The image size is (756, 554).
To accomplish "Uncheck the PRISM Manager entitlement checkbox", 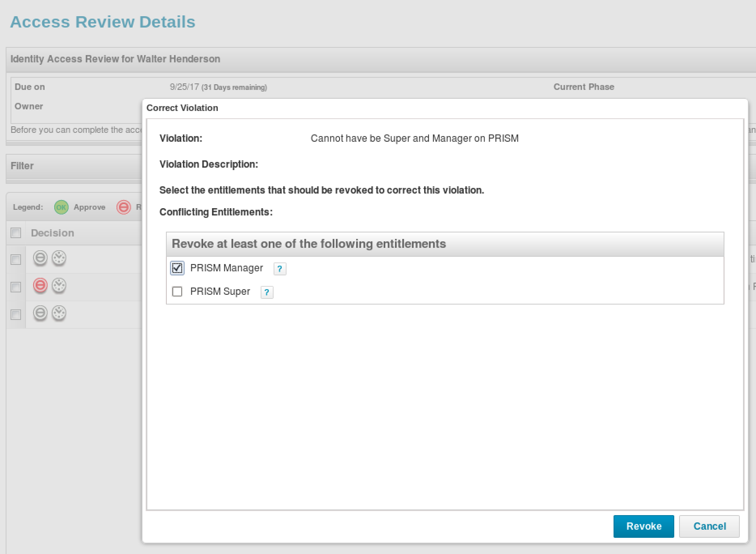I will [177, 268].
